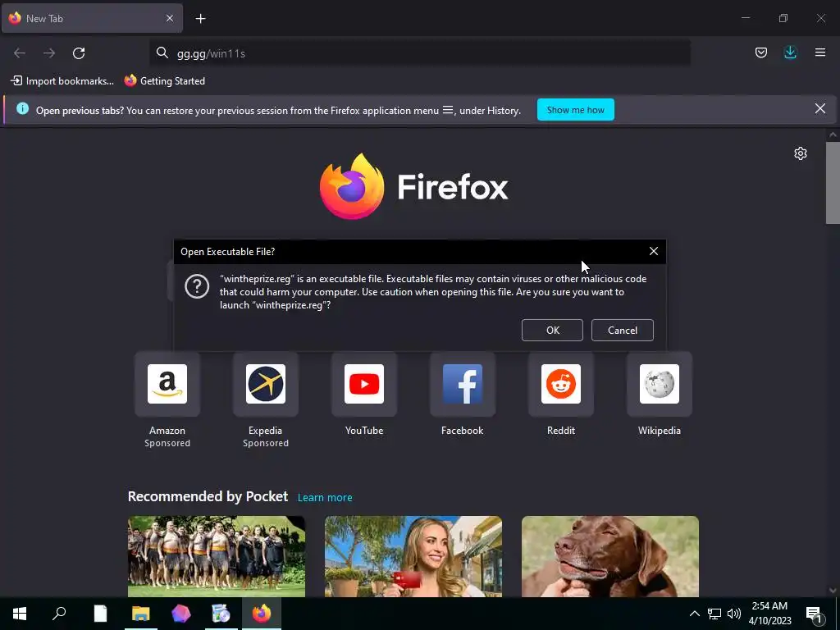Image resolution: width=840 pixels, height=630 pixels.
Task: Open the YouTube shortcut tile
Action: point(363,384)
